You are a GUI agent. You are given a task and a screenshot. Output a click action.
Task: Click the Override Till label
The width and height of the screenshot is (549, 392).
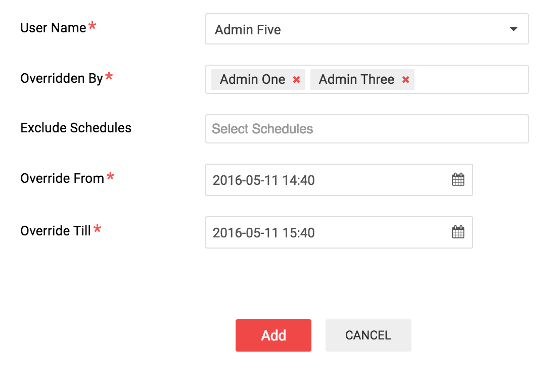tap(56, 231)
